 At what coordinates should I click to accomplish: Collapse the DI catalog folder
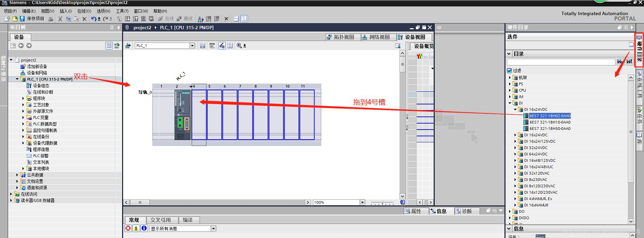click(510, 103)
